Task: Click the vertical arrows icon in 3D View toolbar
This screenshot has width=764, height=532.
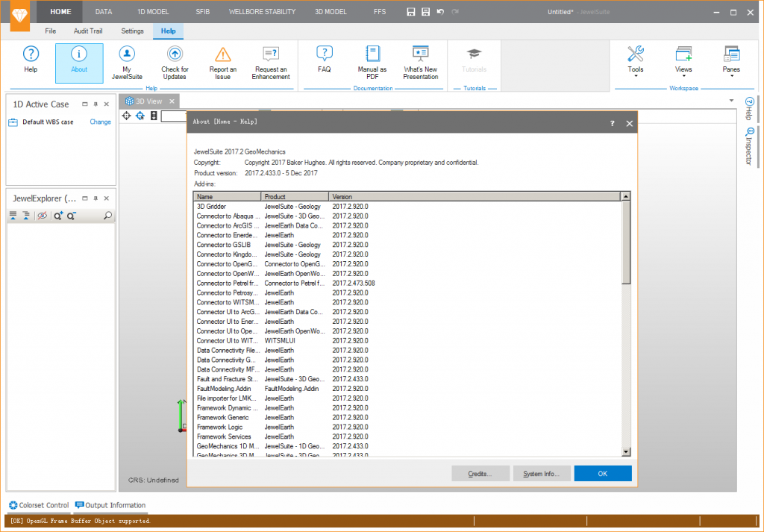Action: coord(154,116)
